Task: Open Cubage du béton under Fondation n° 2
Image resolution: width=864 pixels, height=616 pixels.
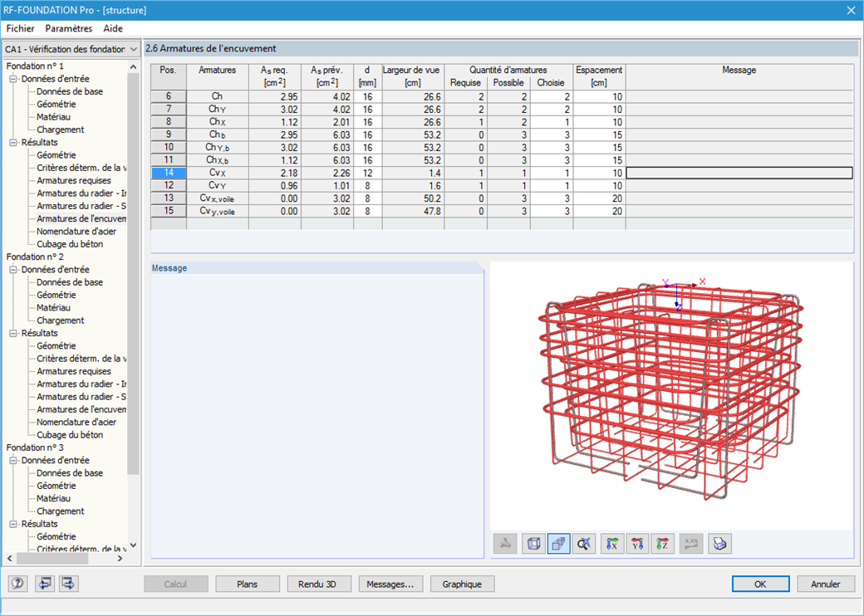Action: [70, 435]
